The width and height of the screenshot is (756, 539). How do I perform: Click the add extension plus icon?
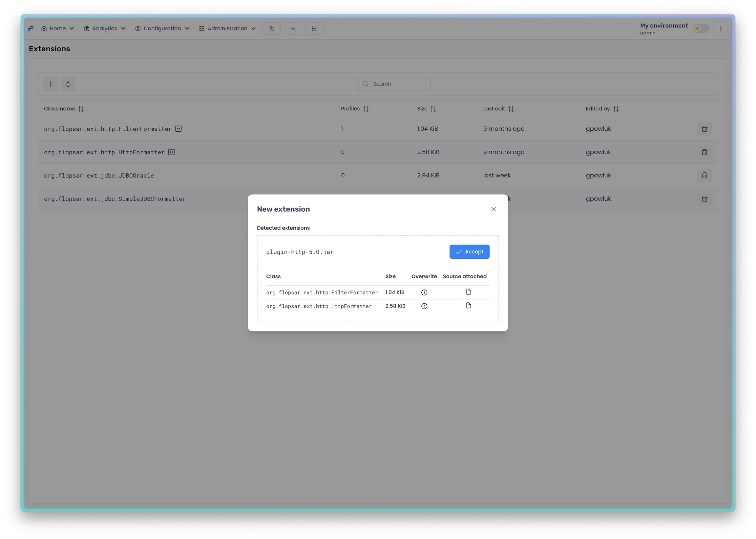coord(50,84)
